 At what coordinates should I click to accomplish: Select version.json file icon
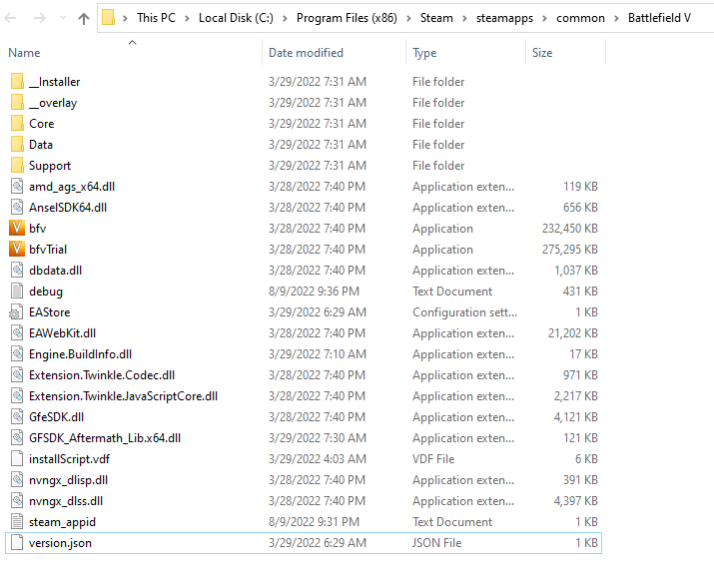tap(17, 542)
